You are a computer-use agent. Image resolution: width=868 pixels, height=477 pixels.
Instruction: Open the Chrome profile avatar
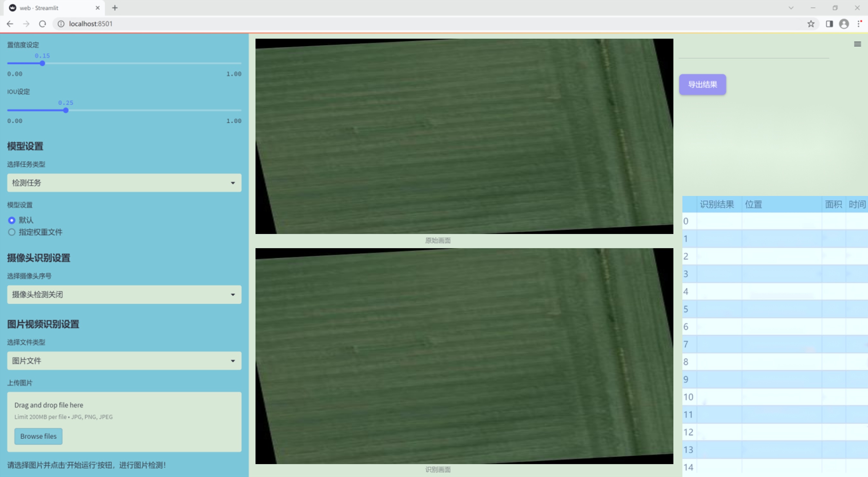click(x=844, y=24)
